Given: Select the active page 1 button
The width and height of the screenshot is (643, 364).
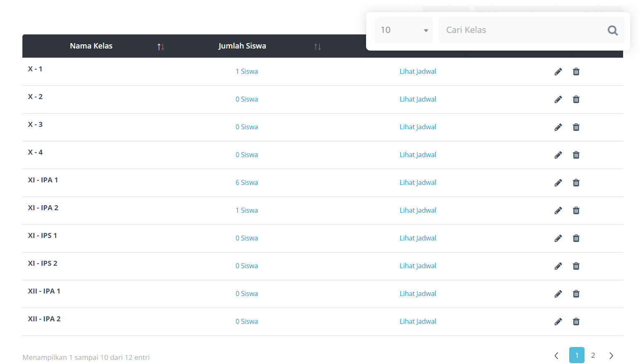Looking at the screenshot, I should [577, 355].
